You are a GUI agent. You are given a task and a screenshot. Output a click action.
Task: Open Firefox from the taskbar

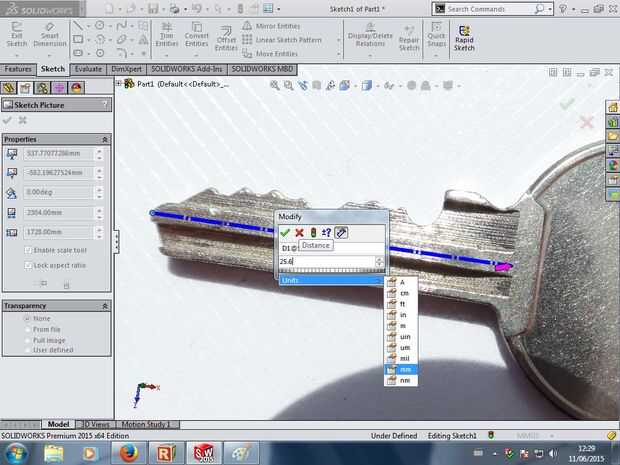click(129, 453)
